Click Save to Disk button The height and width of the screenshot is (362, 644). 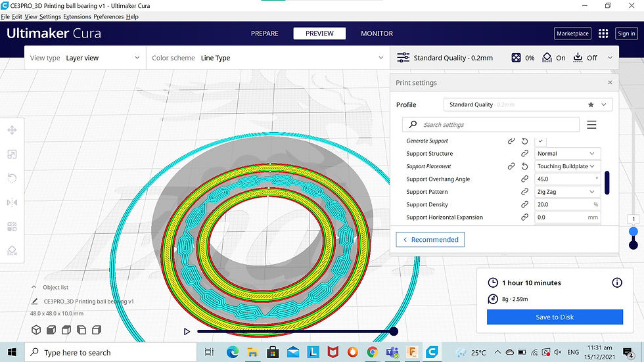[555, 317]
